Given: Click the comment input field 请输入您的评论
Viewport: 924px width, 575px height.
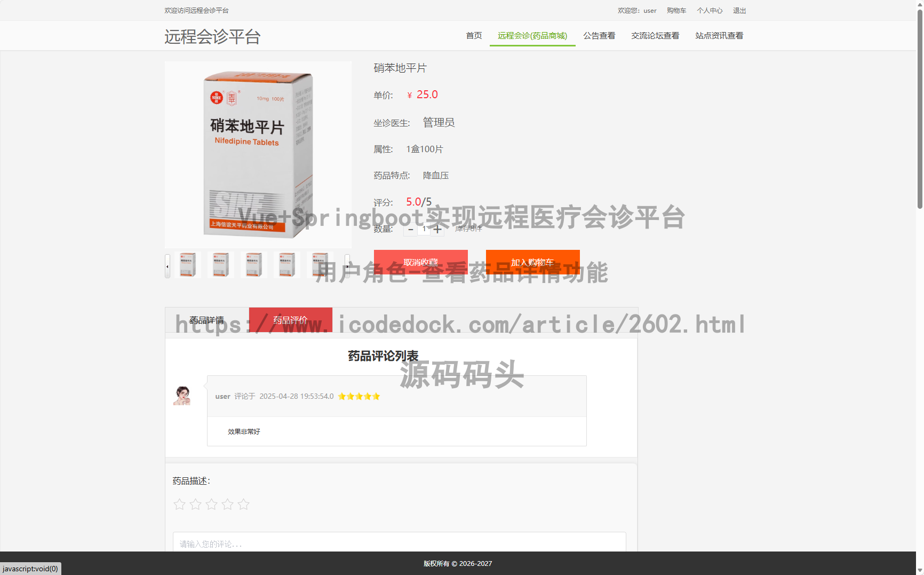Looking at the screenshot, I should pos(400,544).
